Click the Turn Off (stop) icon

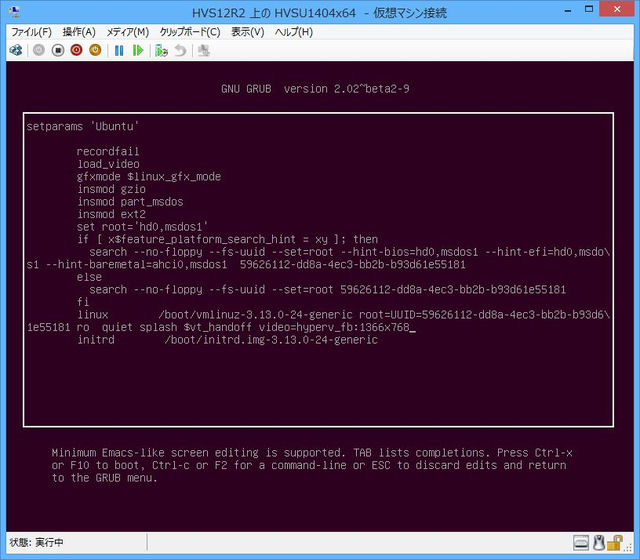point(58,50)
